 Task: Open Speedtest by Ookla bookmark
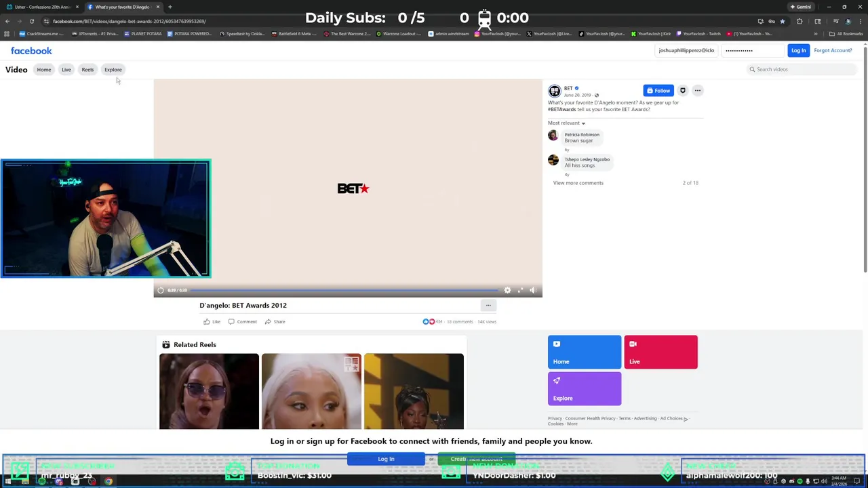point(242,34)
